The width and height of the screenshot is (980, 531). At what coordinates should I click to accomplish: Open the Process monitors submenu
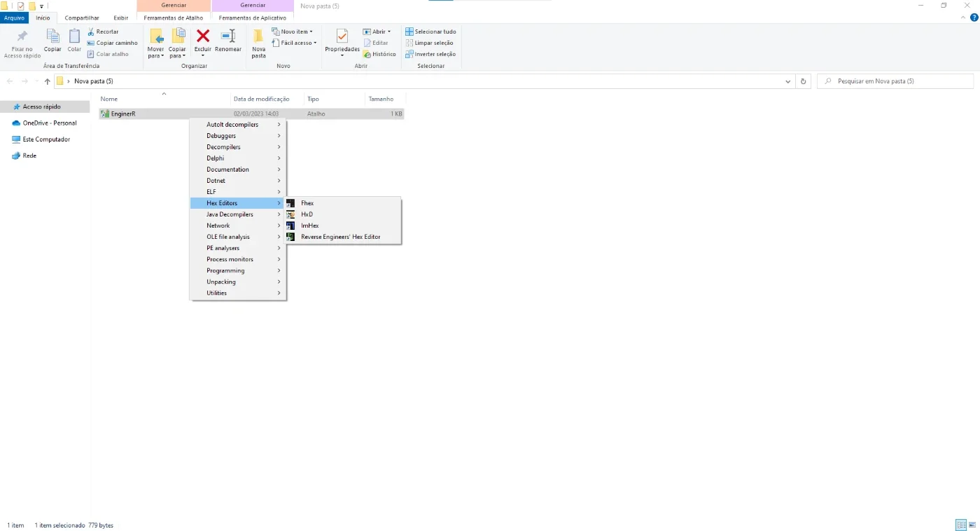[238, 259]
